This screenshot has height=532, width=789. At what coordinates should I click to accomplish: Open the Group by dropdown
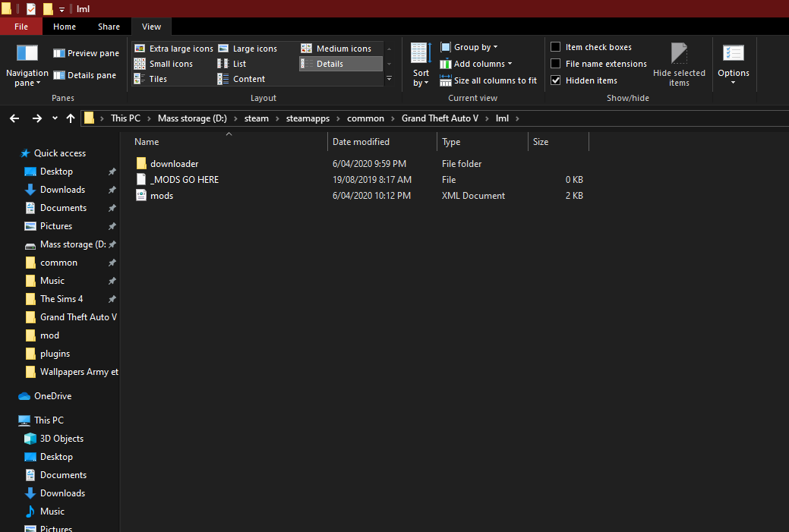click(469, 47)
